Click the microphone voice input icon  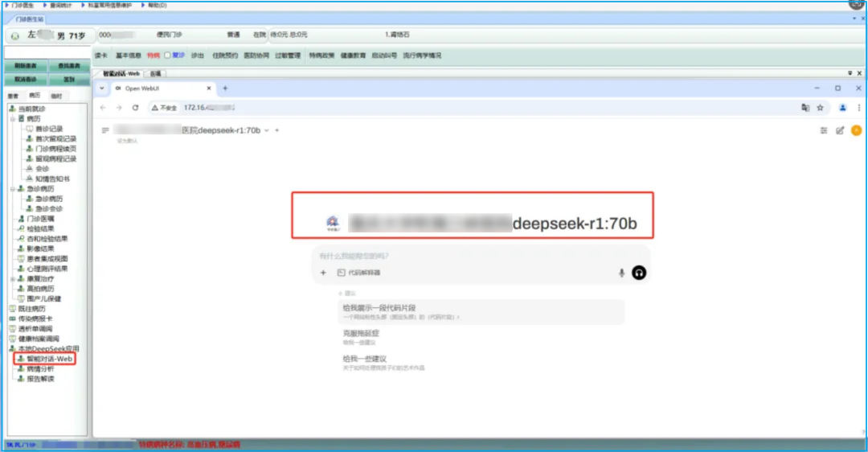click(x=621, y=273)
